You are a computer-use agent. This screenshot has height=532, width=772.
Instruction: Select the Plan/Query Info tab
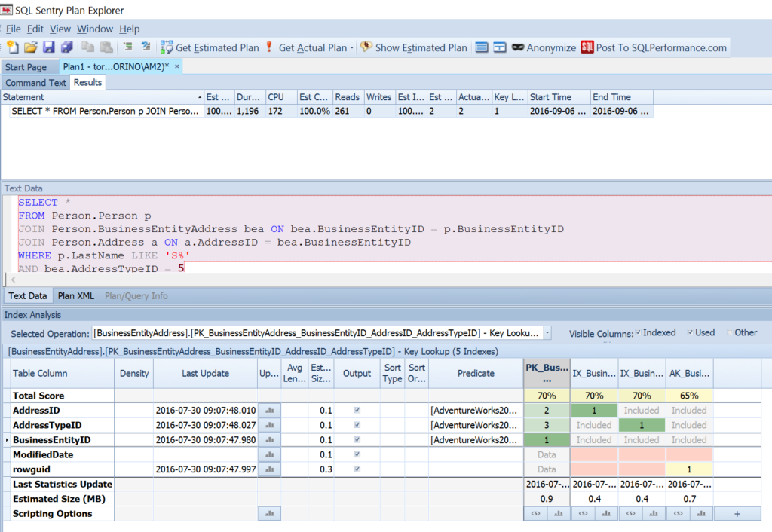pyautogui.click(x=136, y=296)
